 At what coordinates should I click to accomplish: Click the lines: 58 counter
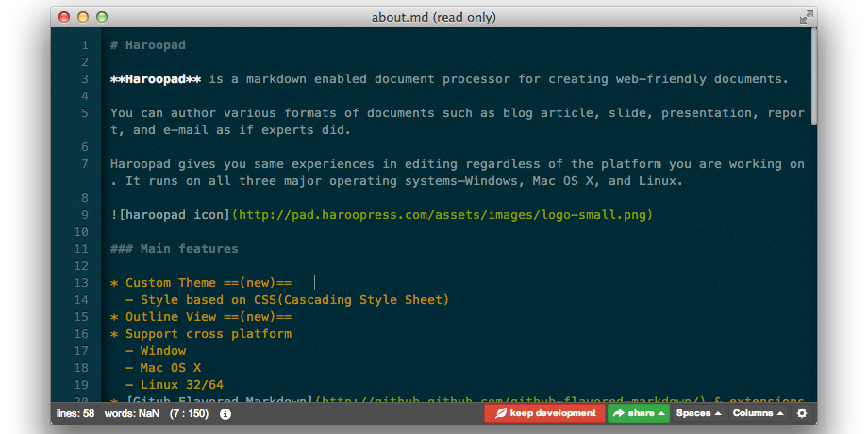[x=75, y=413]
